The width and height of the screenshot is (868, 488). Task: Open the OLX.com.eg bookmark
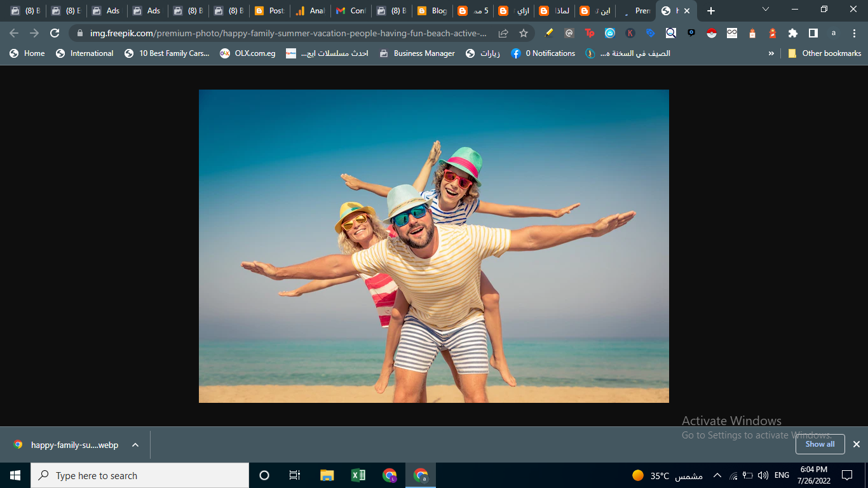pyautogui.click(x=248, y=53)
